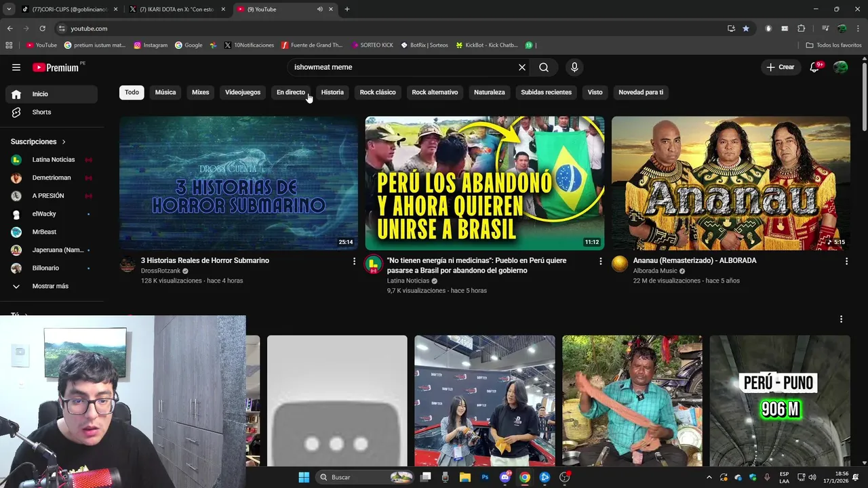Open the Perú - Puno 906 M short
Viewport: 868px width, 488px height.
pos(780,401)
